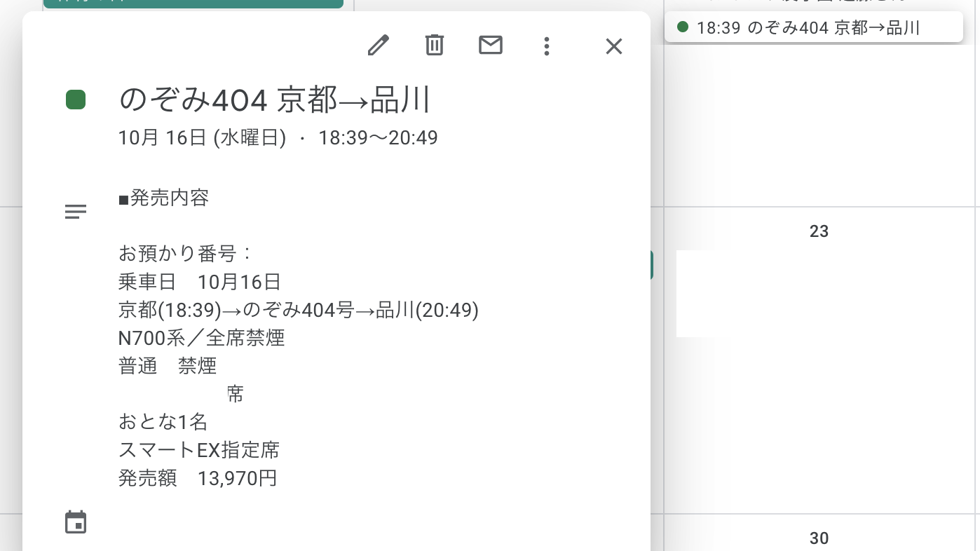The width and height of the screenshot is (980, 551).
Task: Click the pencil edit event icon
Action: pos(378,46)
